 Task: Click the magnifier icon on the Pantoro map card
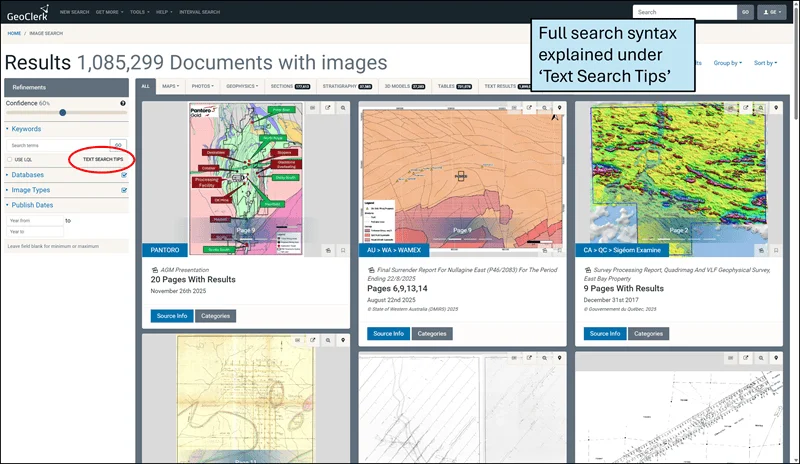pyautogui.click(x=342, y=106)
